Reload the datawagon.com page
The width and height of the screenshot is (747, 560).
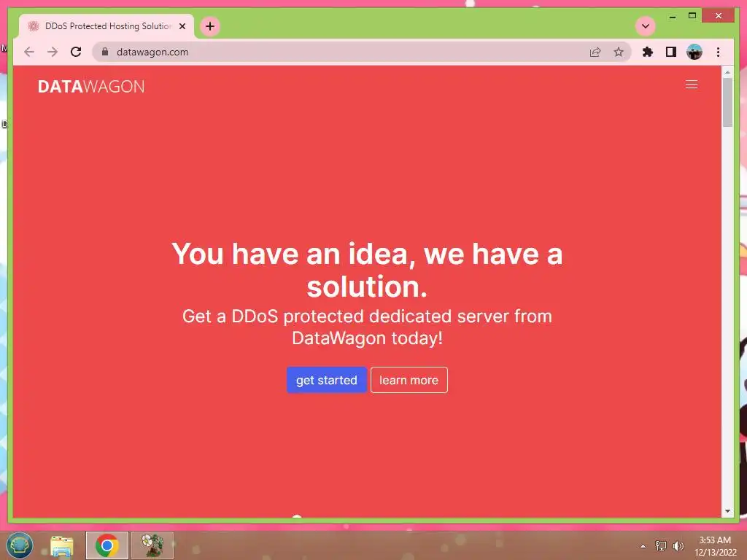click(76, 52)
